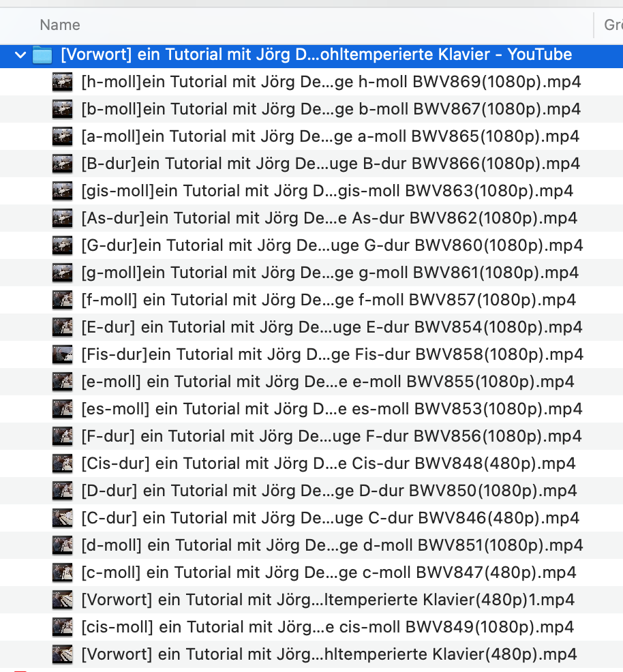Click the b-moll BWV867 video thumbnail
Screen dimensions: 623x672
[63, 109]
